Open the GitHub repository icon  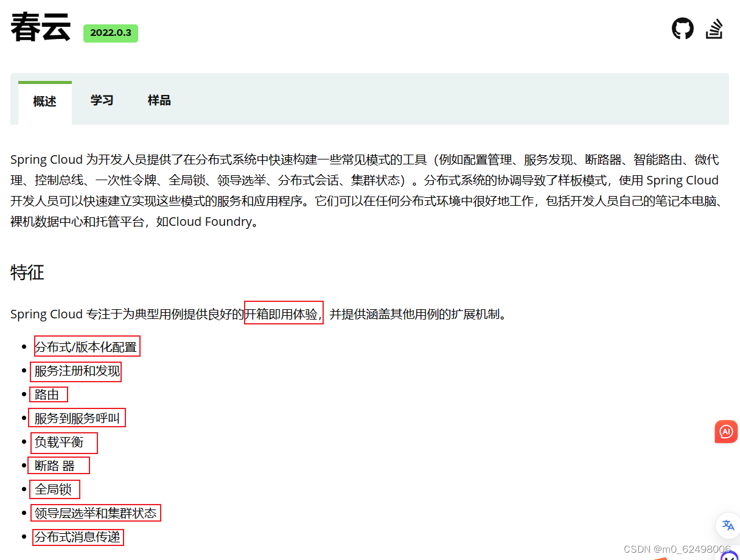click(x=682, y=29)
